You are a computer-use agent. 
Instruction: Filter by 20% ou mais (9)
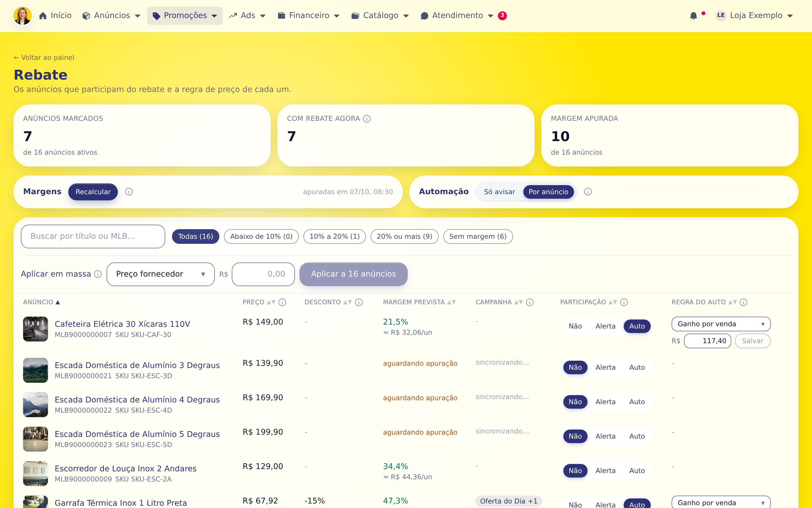404,237
